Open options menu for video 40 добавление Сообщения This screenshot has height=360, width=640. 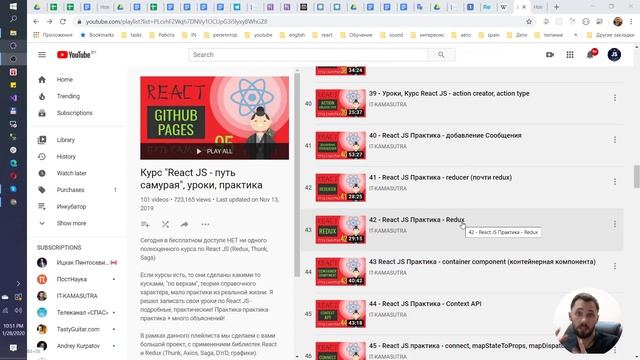click(614, 140)
